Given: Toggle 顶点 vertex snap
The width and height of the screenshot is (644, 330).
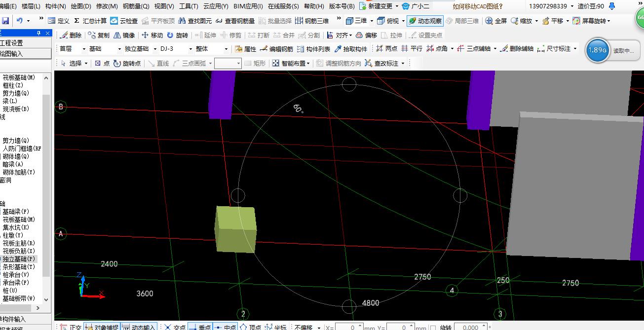Looking at the screenshot, I should click(251, 327).
